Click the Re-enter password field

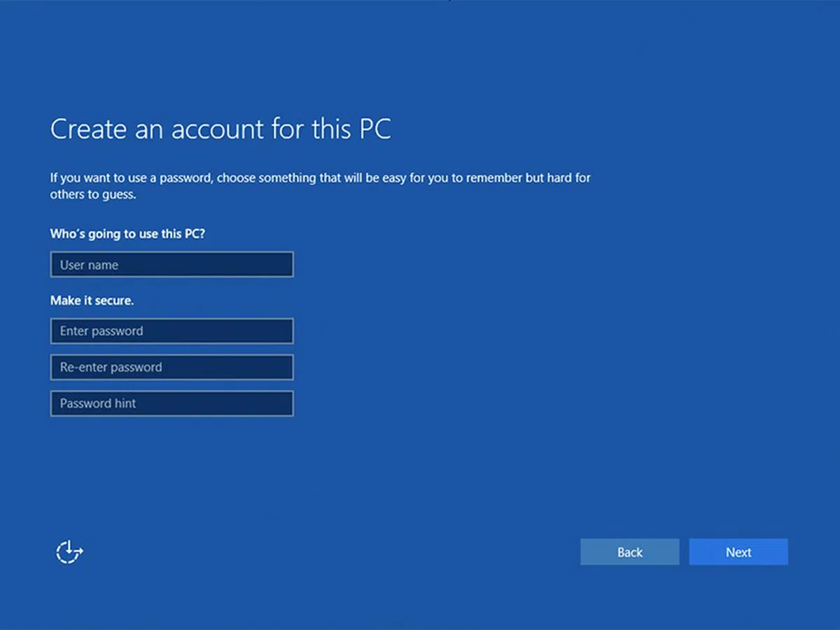(x=171, y=367)
